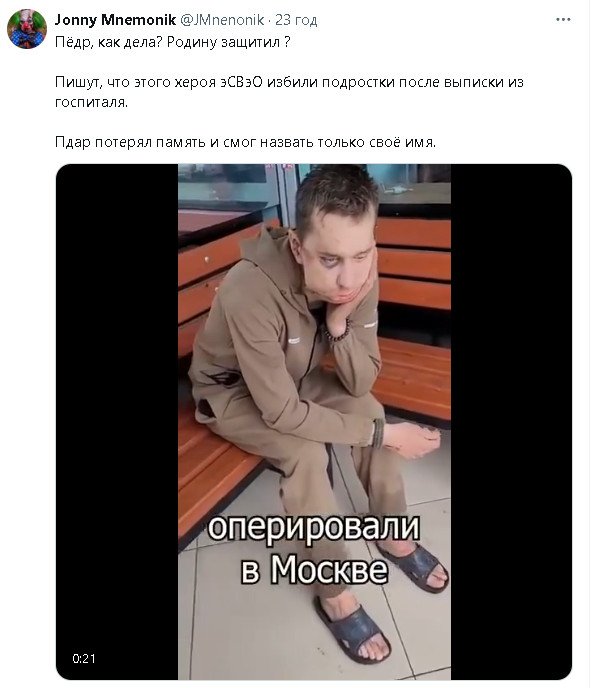The height and width of the screenshot is (688, 606).
Task: Click the 0:21 video duration badge
Action: click(84, 658)
